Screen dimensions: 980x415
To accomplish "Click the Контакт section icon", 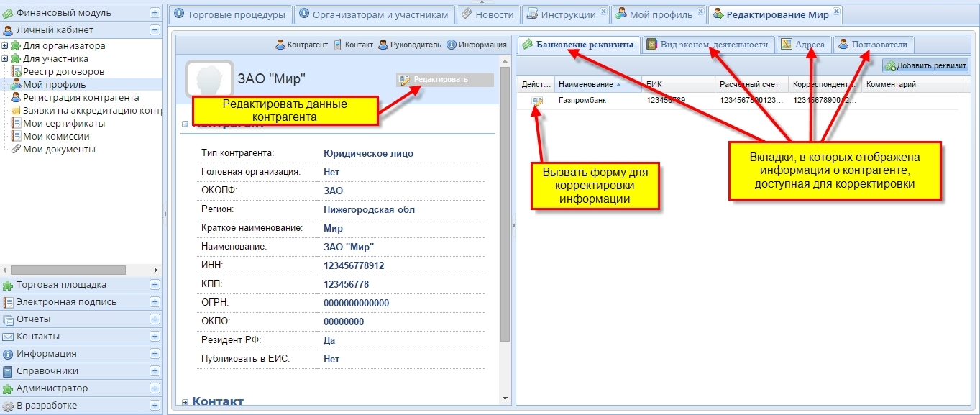I will point(337,45).
